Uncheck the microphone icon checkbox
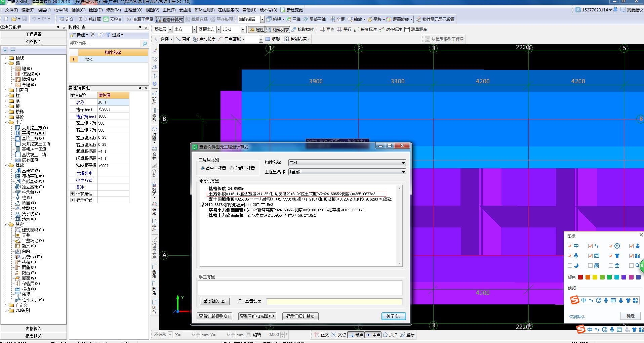 point(570,256)
